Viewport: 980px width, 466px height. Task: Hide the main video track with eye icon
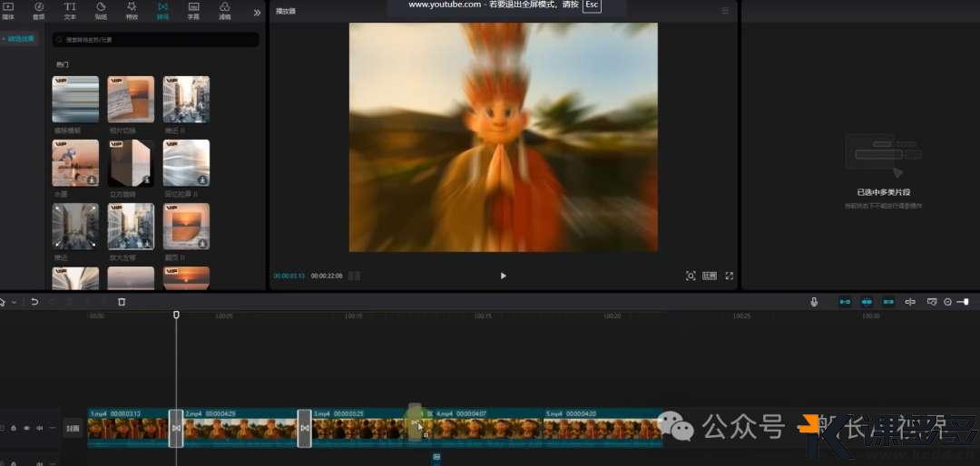tap(27, 429)
